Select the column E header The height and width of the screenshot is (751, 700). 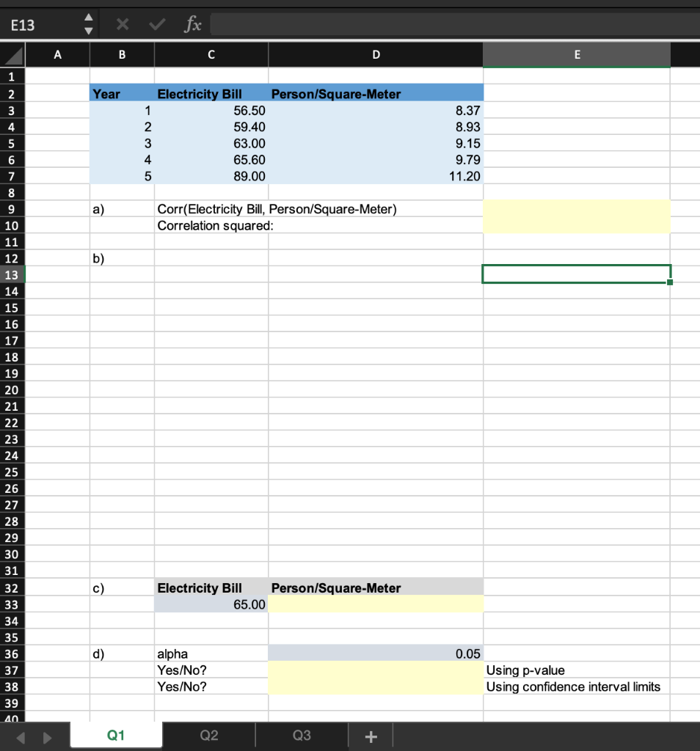[577, 54]
